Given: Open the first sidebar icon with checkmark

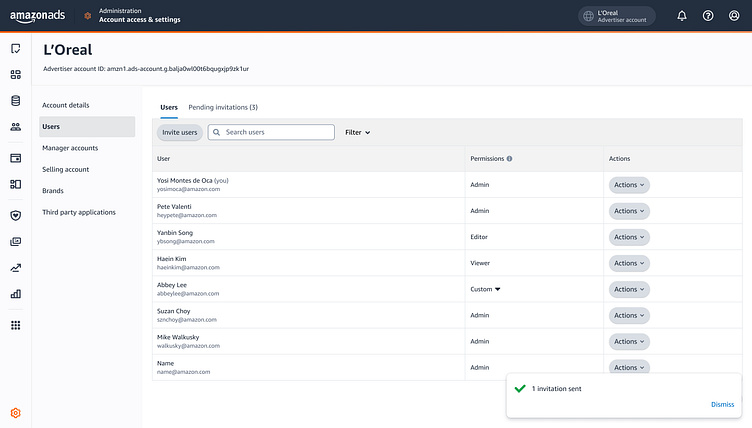Looking at the screenshot, I should pos(16,48).
